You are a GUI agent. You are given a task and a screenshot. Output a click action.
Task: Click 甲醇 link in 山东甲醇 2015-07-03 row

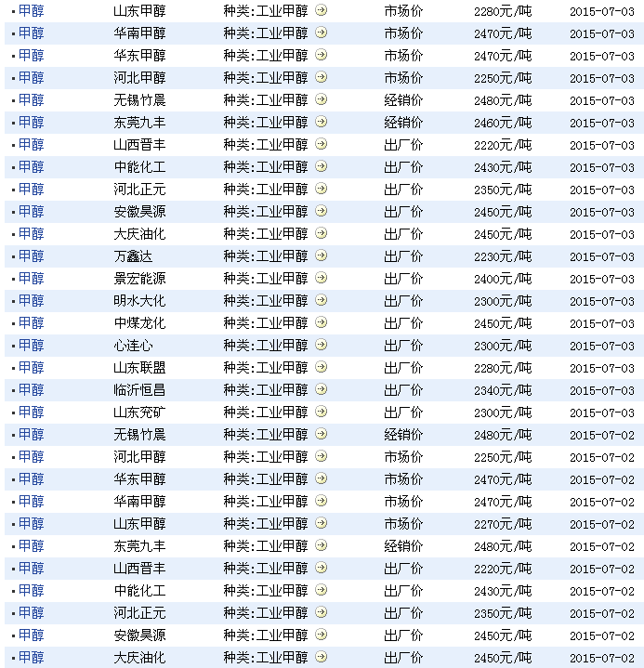(31, 10)
